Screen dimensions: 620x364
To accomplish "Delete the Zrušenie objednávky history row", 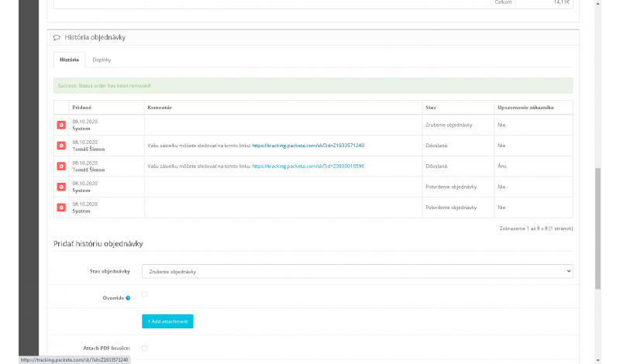I will point(61,125).
